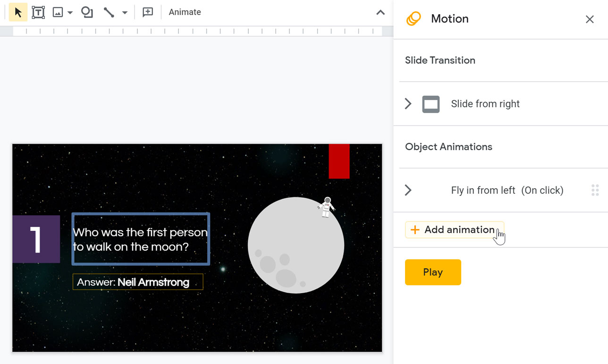Open the Add comment tool
The image size is (608, 364).
click(x=148, y=12)
